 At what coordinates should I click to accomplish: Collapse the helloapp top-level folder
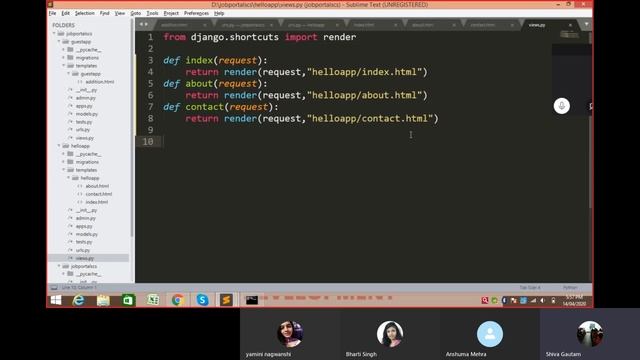click(x=59, y=146)
